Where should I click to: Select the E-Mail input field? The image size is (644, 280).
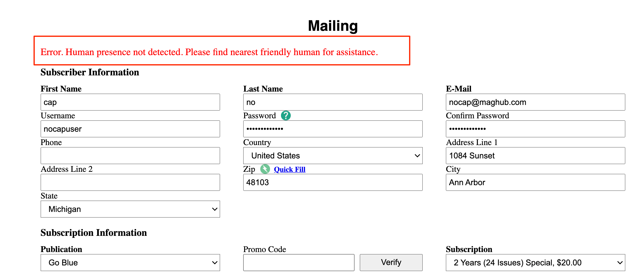[535, 102]
